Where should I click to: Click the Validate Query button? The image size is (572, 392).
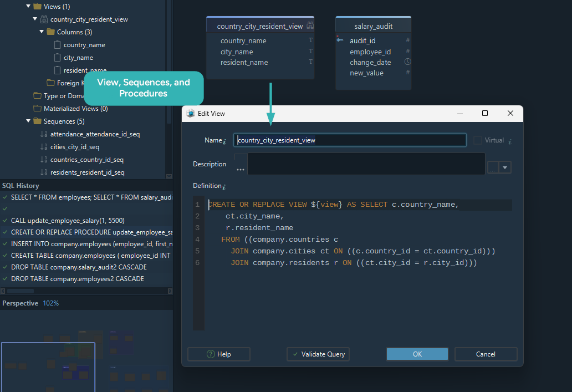[x=318, y=354]
